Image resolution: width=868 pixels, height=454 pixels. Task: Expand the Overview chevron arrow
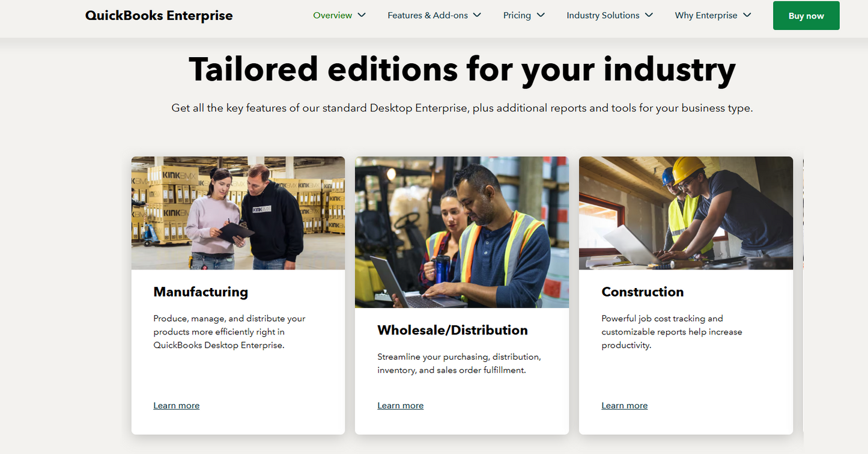tap(362, 15)
